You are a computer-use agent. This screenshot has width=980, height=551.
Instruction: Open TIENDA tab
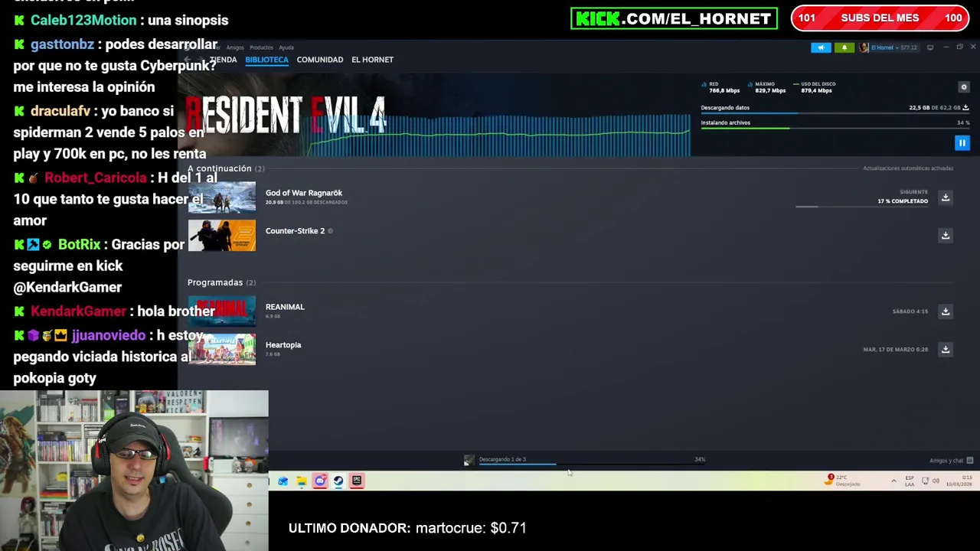point(223,60)
